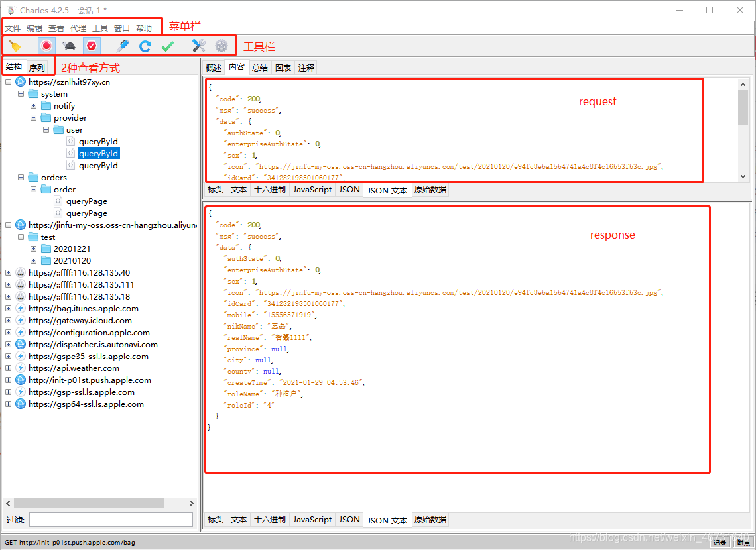The height and width of the screenshot is (550, 756).
Task: Expand the 20201221 folder
Action: pyautogui.click(x=34, y=249)
